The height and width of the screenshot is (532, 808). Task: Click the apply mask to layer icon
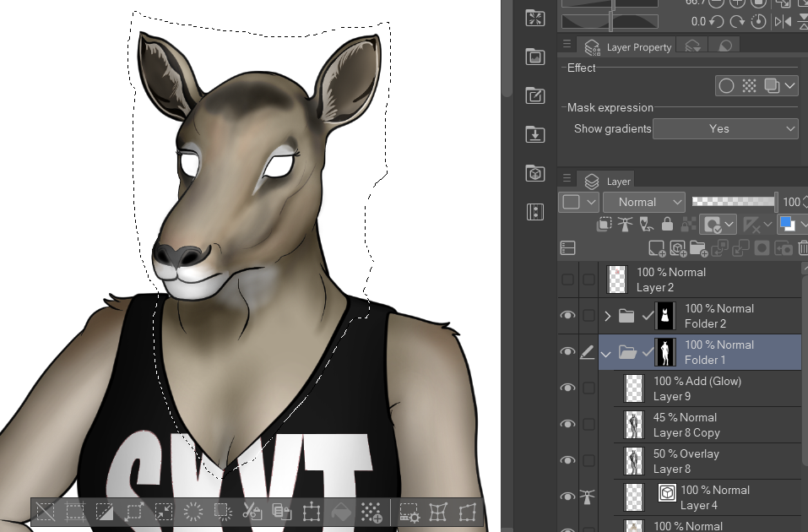coord(784,248)
